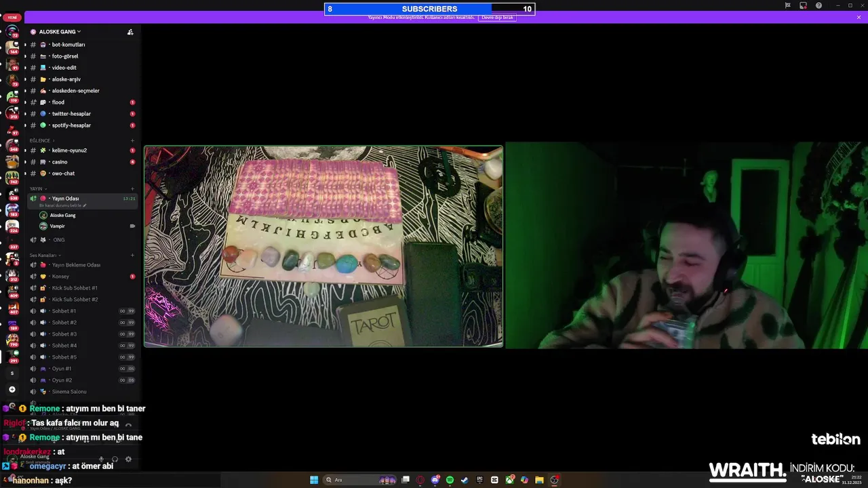Join the ONG voice channel
The width and height of the screenshot is (868, 488).
(x=81, y=240)
